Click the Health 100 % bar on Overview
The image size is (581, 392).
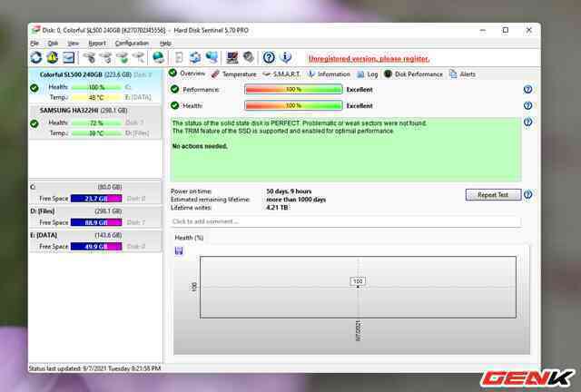click(x=293, y=105)
